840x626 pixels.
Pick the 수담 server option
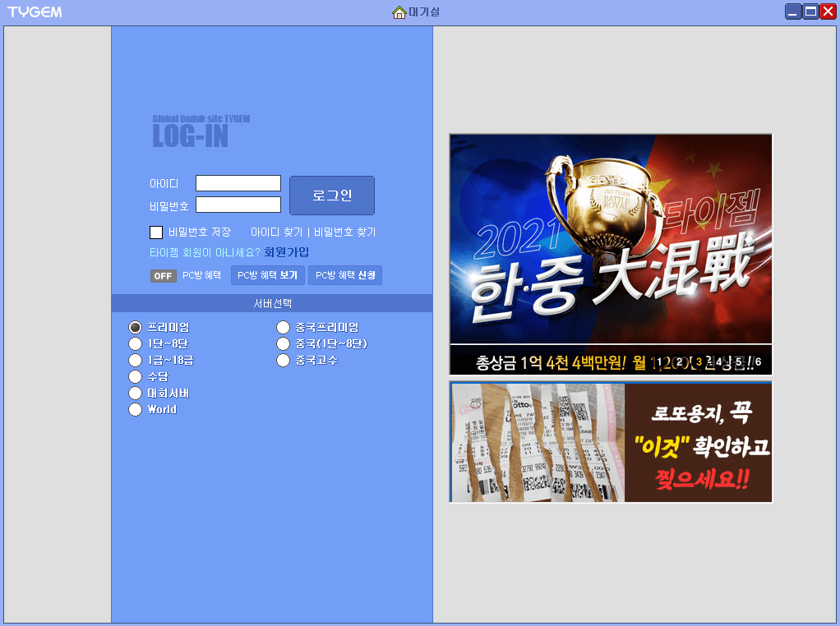pyautogui.click(x=135, y=377)
